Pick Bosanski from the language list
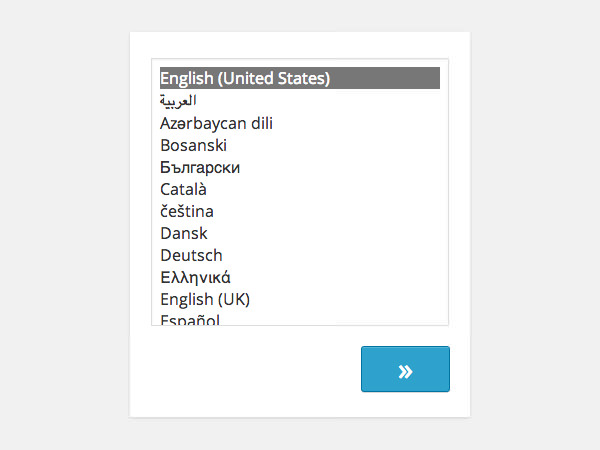 [x=193, y=145]
